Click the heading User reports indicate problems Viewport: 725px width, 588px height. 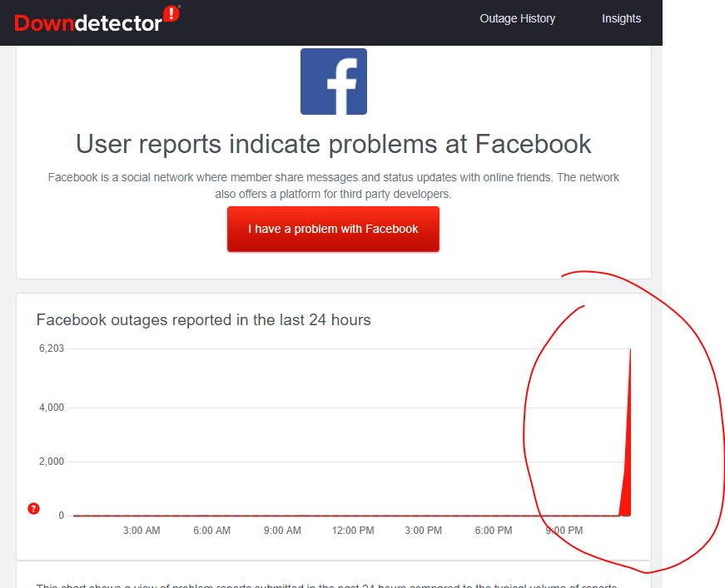tap(334, 144)
